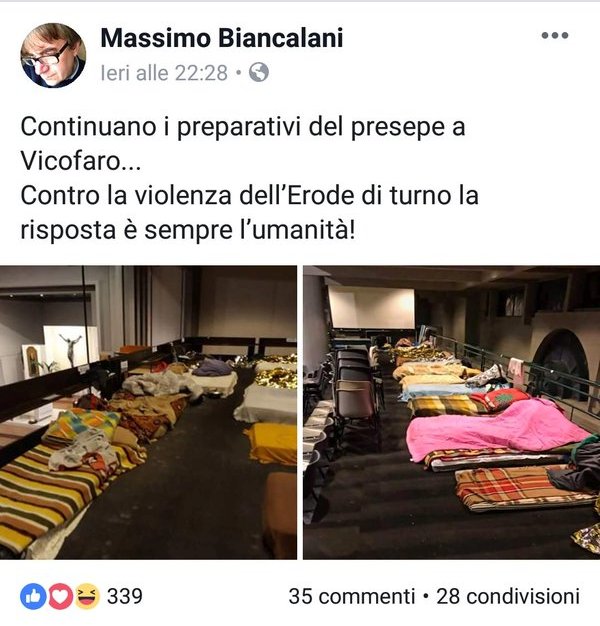The image size is (600, 626).
Task: Open the three-dot post options menu
Action: (x=554, y=36)
